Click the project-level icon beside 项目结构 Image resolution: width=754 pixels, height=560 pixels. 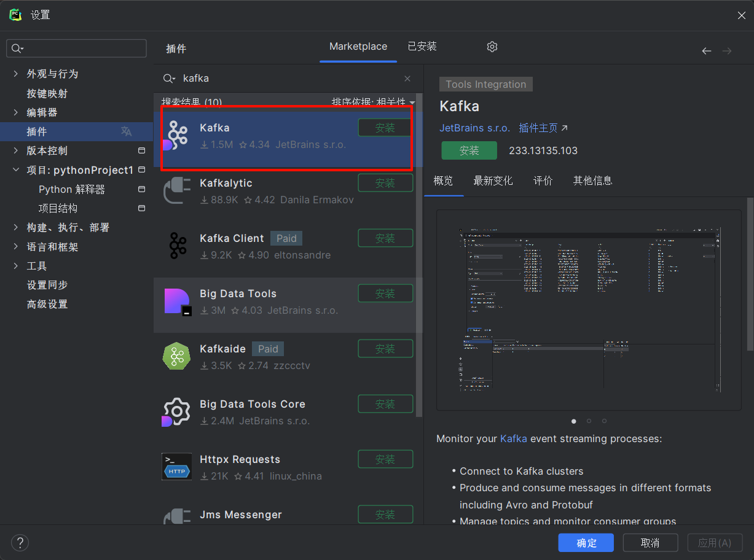click(x=141, y=208)
